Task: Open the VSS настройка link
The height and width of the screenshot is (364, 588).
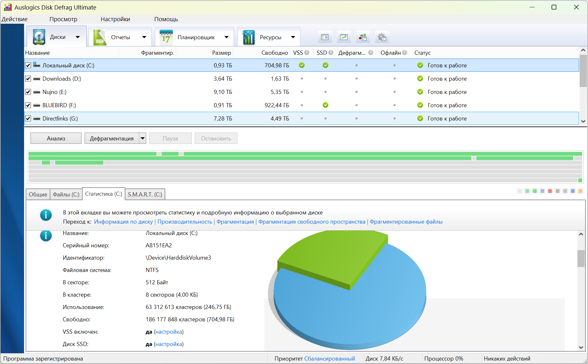Action: click(x=169, y=332)
